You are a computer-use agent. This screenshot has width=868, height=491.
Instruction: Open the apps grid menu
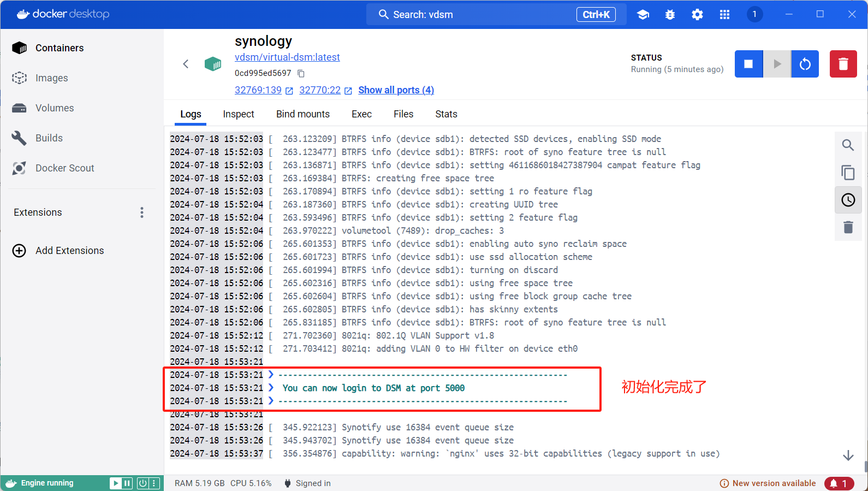[724, 15]
